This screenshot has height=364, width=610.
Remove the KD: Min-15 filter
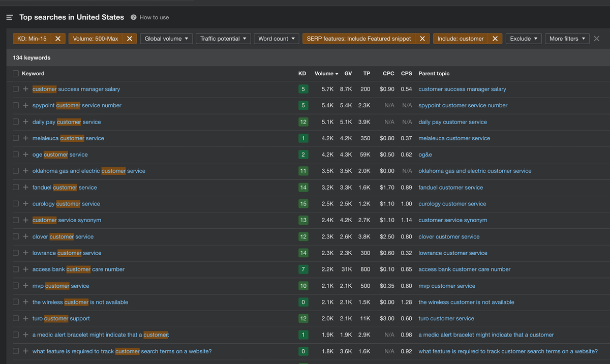(x=58, y=39)
